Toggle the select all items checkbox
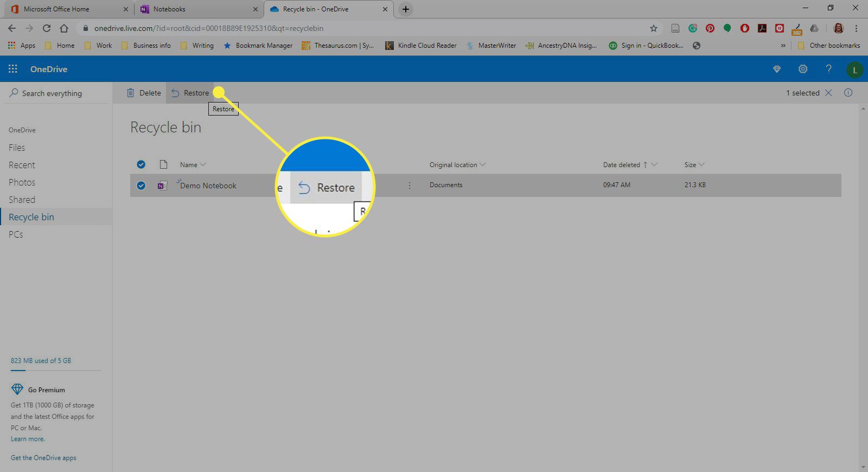 click(x=141, y=164)
